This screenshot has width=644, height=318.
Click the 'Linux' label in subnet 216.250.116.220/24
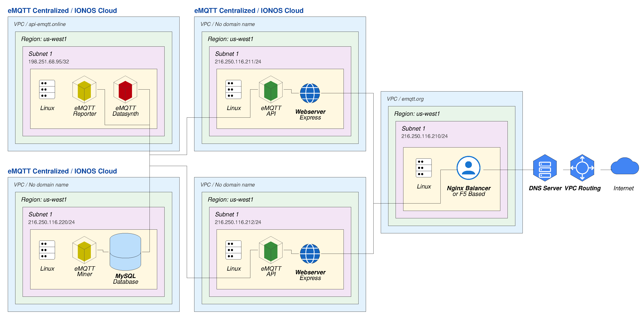tap(47, 269)
